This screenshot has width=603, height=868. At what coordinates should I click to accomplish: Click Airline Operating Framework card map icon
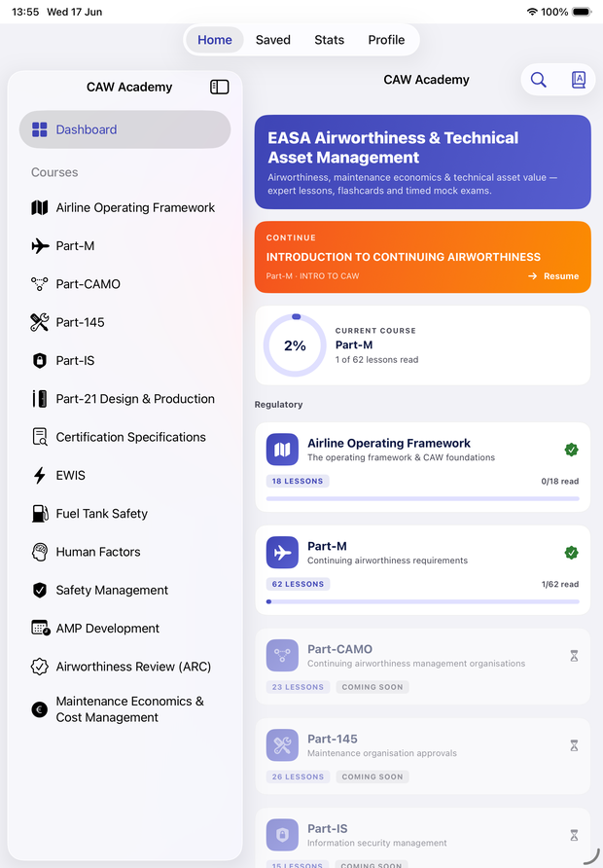click(282, 450)
